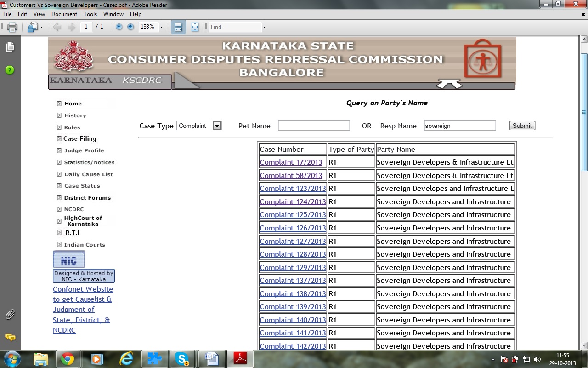Viewport: 588px width, 368px height.
Task: Click the Print icon in toolbar
Action: coord(12,27)
